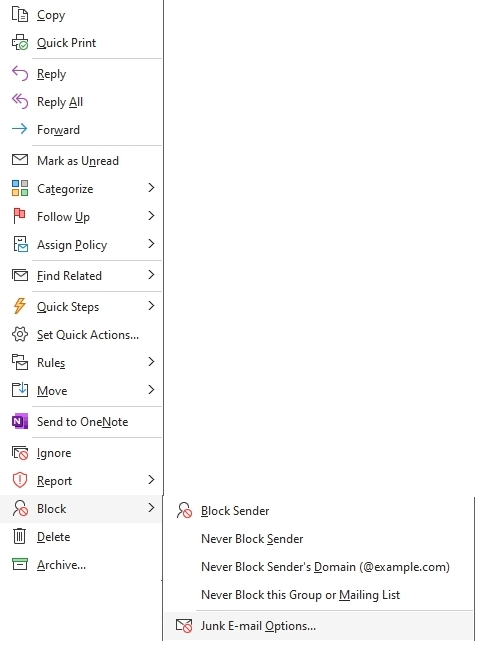479x649 pixels.
Task: Expand the Move submenu arrow
Action: [x=151, y=389]
